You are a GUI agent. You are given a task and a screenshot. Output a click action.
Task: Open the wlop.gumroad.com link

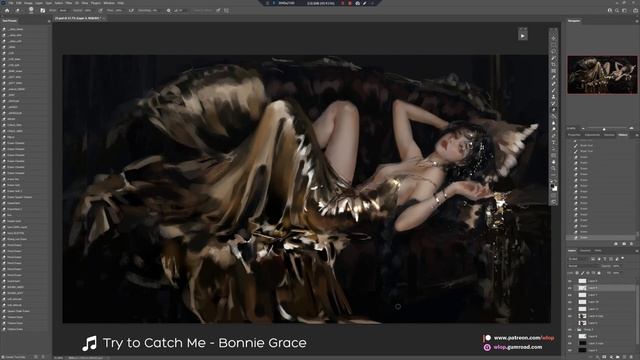pos(518,347)
